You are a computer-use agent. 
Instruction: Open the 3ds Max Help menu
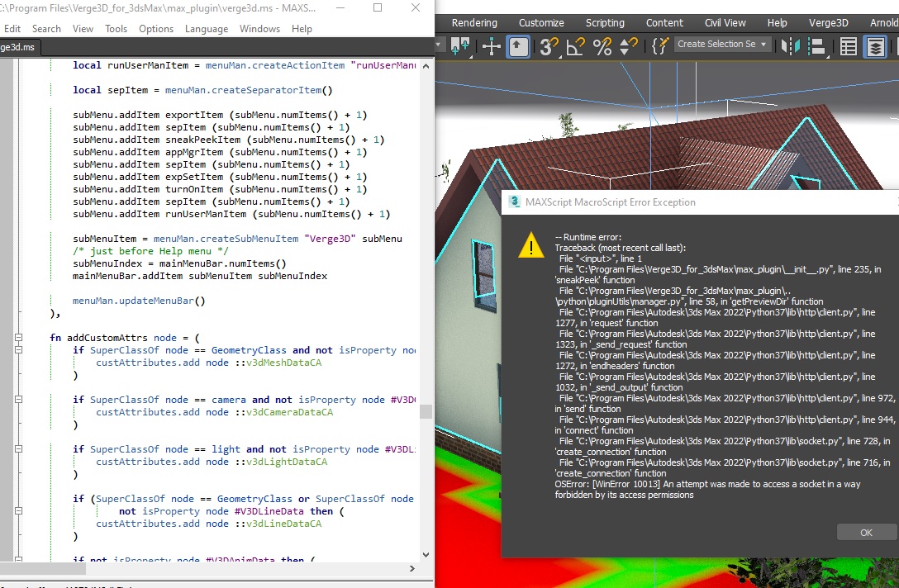[777, 23]
